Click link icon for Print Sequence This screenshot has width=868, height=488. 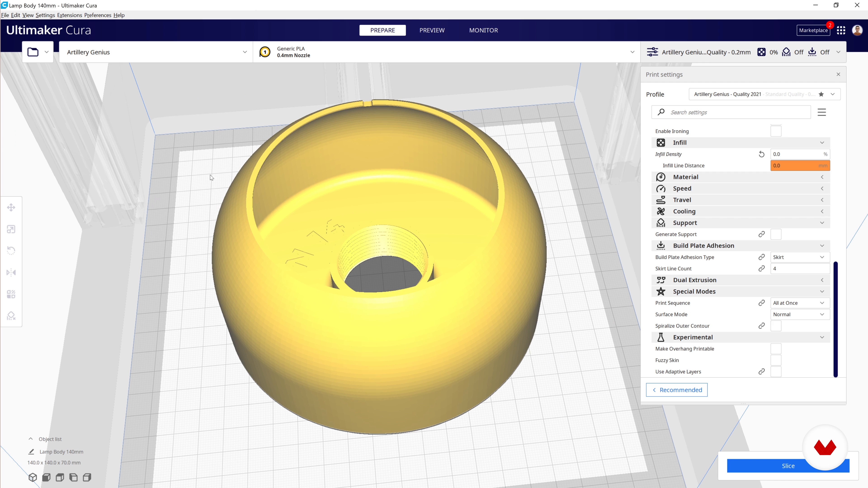762,303
